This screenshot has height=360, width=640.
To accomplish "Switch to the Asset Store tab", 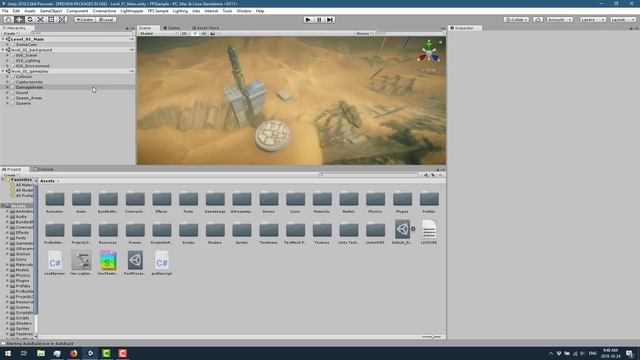I will [x=206, y=28].
